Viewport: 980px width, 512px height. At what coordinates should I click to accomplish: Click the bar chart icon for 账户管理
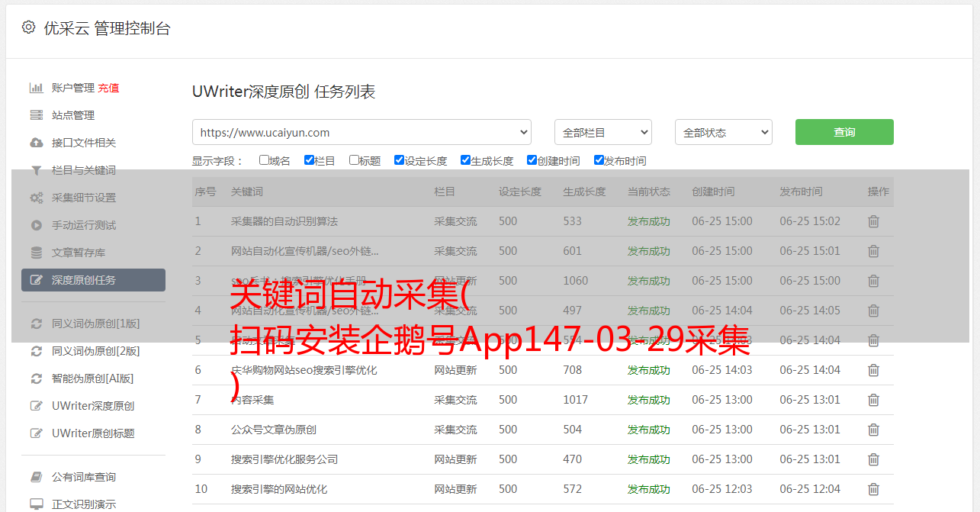tap(36, 88)
